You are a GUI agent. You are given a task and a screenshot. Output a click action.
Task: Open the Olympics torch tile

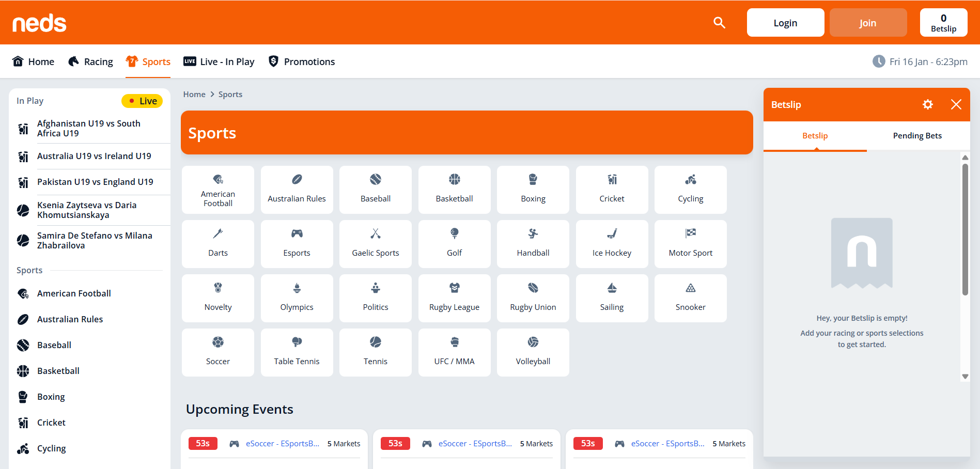click(x=297, y=298)
